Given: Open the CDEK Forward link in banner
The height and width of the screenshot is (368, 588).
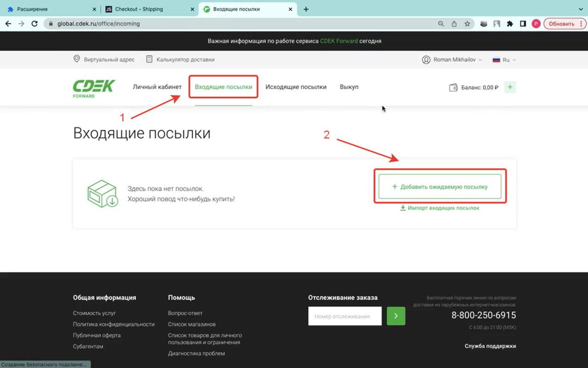Looking at the screenshot, I should coord(339,41).
